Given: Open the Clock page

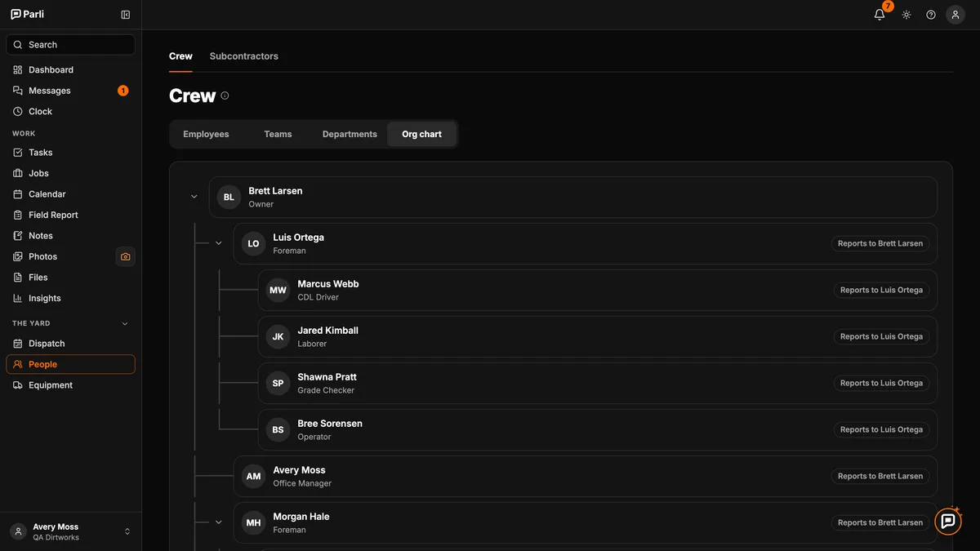Looking at the screenshot, I should tap(70, 112).
